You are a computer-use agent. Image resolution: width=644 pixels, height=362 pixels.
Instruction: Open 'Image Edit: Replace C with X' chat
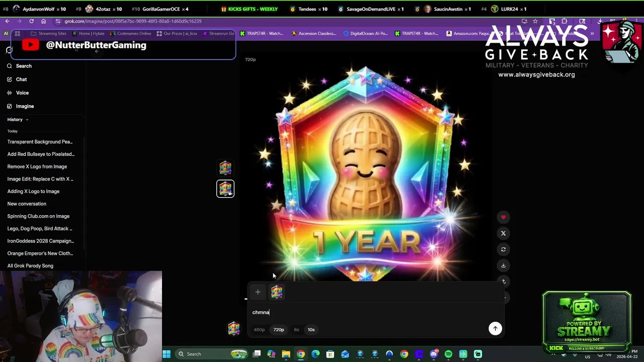tap(40, 179)
